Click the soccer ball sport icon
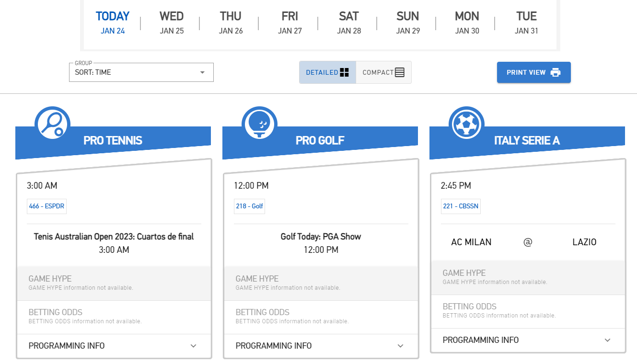The height and width of the screenshot is (364, 637). coord(466,124)
